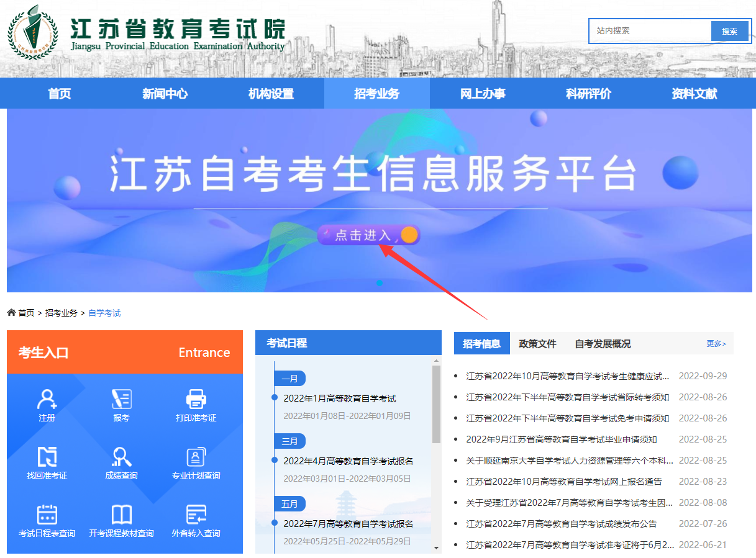Click the 打印准考证 printer icon

point(196,403)
